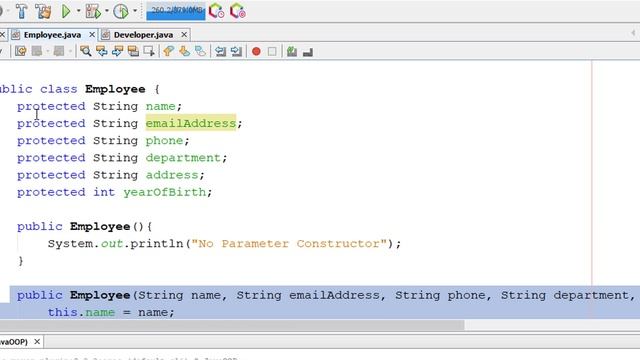Click 'this.name' in the selected constructor
The image size is (640, 360).
tap(81, 312)
